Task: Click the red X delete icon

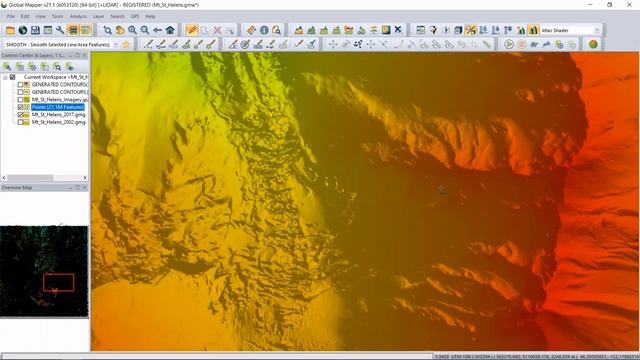Action: tap(217, 30)
